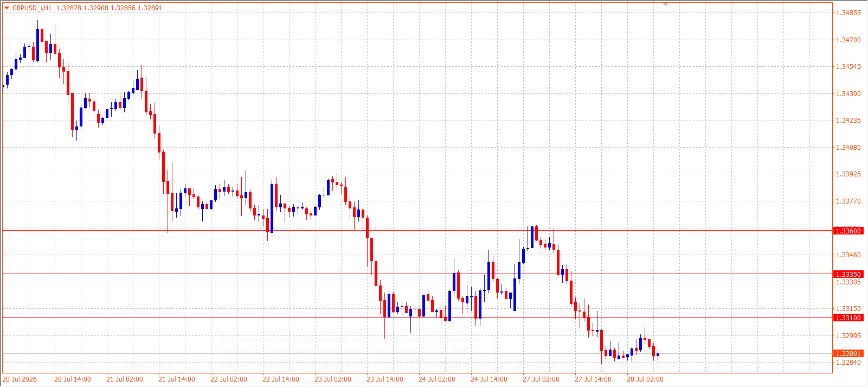Click time axis label 22 Jul 14:00
Viewport: 868px width, 387px height.
(x=281, y=379)
